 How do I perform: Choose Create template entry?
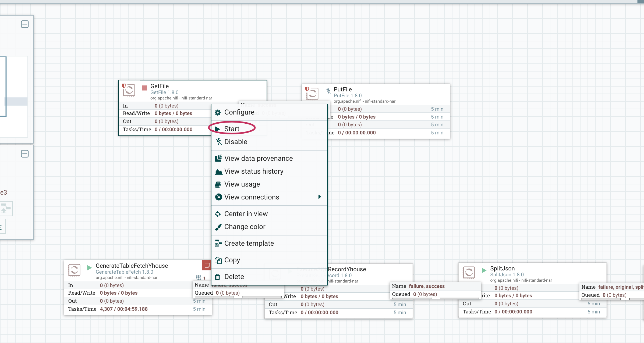269,243
